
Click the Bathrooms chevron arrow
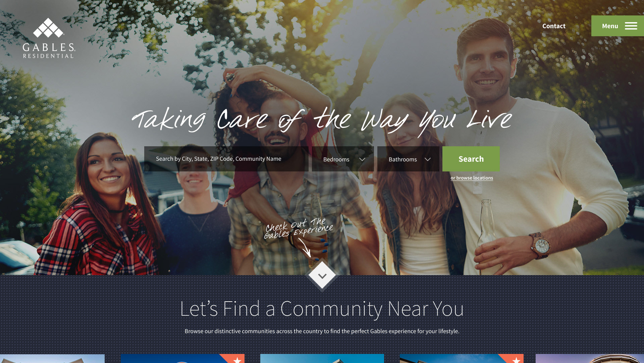coord(428,159)
